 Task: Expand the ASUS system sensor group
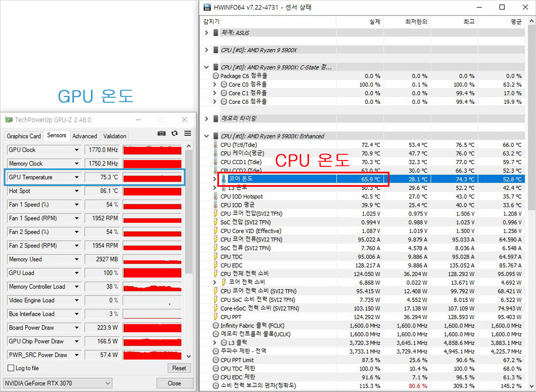[206, 33]
